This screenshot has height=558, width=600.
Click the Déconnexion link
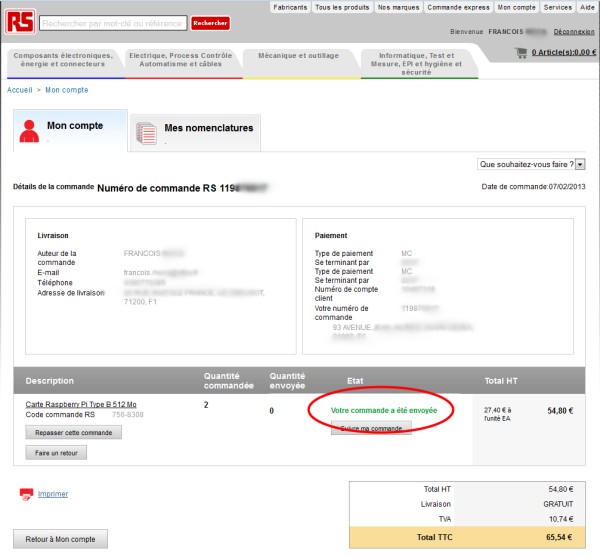coord(574,32)
